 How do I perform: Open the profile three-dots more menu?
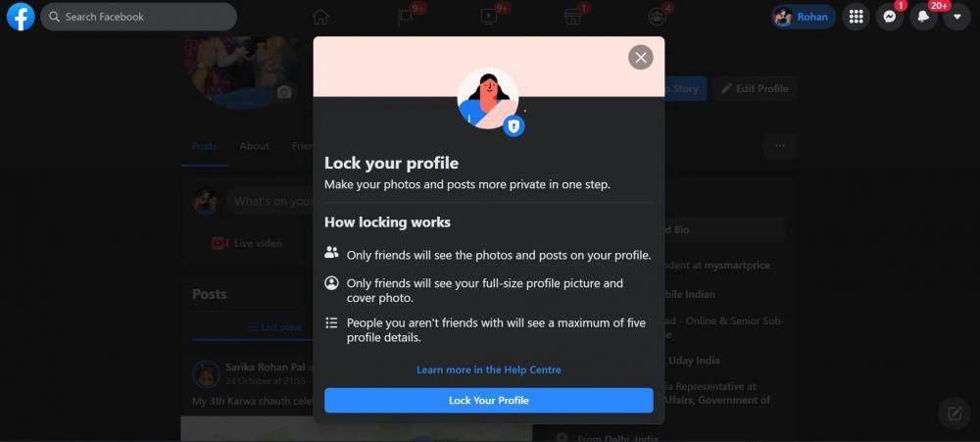click(x=780, y=146)
